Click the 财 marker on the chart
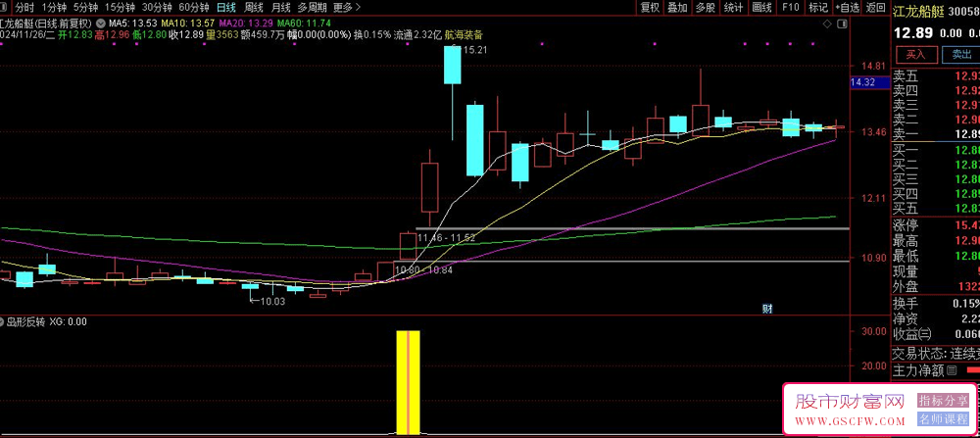980x438 pixels. click(x=767, y=309)
